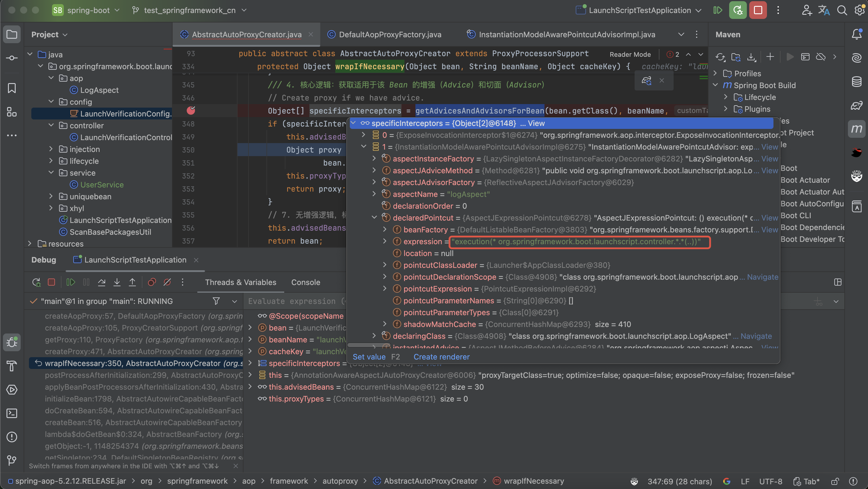The height and width of the screenshot is (489, 868).
Task: Click Create renderer link
Action: click(x=441, y=357)
